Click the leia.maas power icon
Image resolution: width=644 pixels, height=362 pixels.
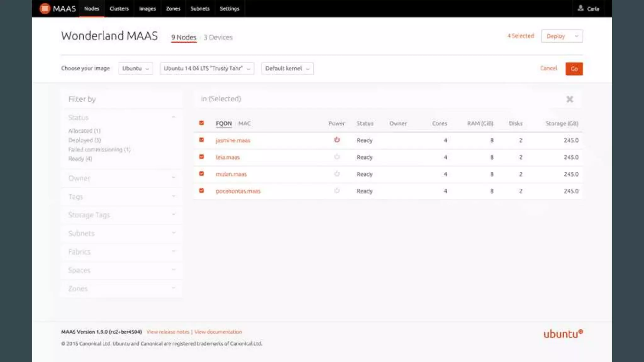pos(337,157)
